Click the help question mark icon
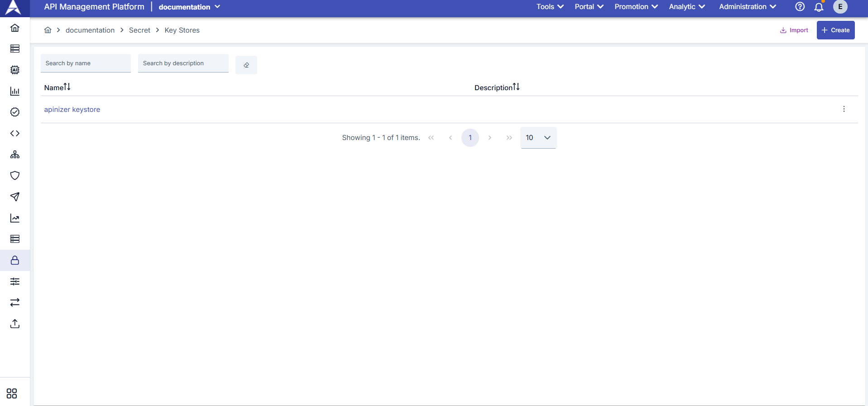 (800, 7)
